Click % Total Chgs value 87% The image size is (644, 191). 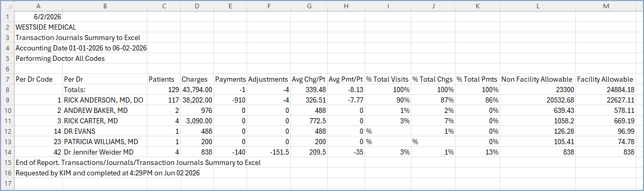tap(433, 100)
